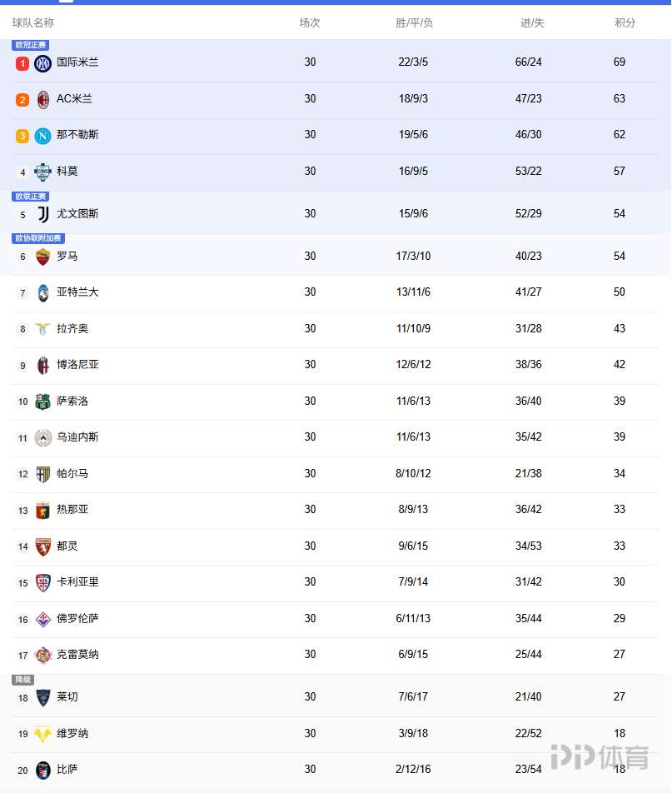This screenshot has height=793, width=672.
Task: Click the Torino bull crest
Action: click(42, 546)
